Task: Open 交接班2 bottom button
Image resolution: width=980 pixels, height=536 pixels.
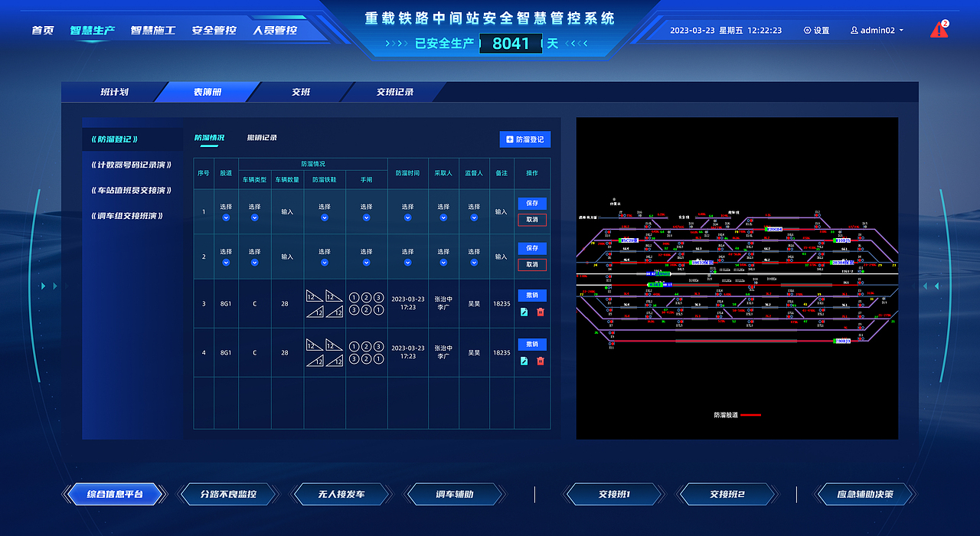Action: pyautogui.click(x=727, y=494)
